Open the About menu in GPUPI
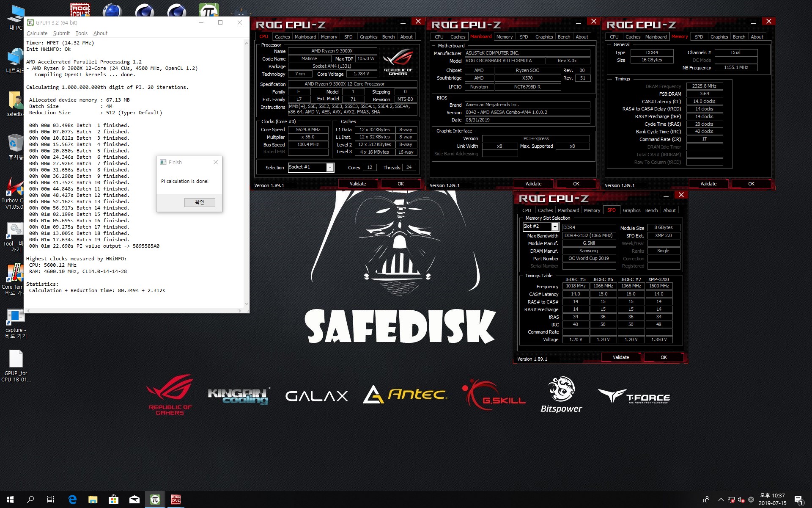This screenshot has width=812, height=508. coord(100,33)
